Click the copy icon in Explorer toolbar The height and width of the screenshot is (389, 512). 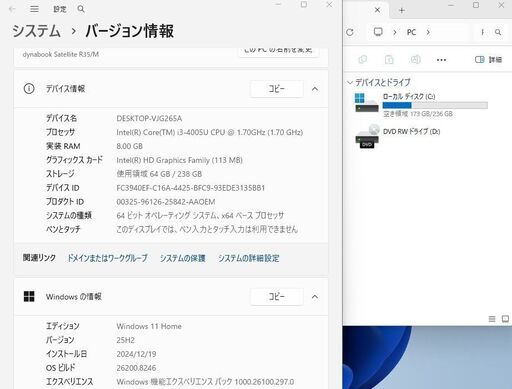(363, 60)
